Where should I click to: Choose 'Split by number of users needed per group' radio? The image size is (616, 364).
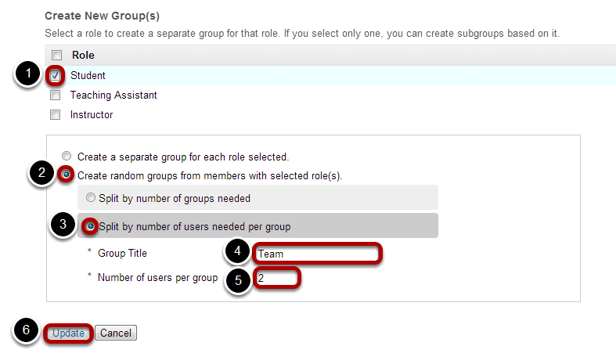[90, 226]
